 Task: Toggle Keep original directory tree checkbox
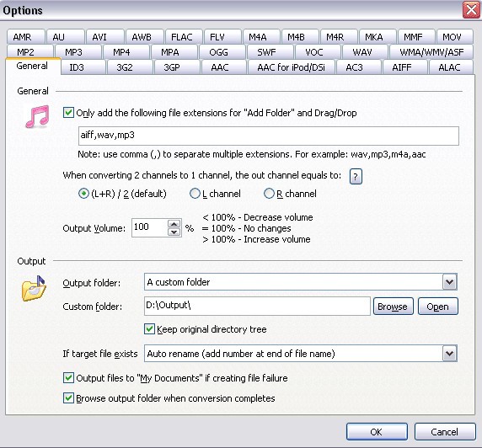tap(149, 329)
